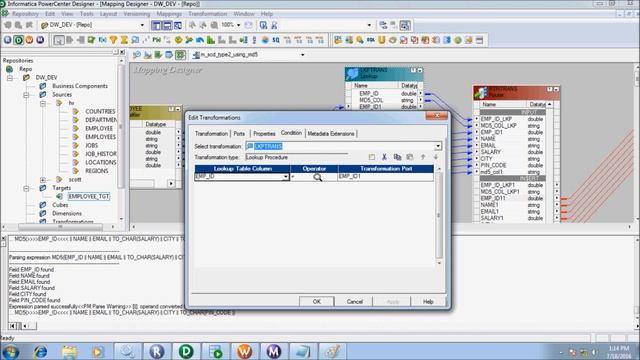Screen dimensions: 640x360
Task: Open the Mappings menu
Action: pyautogui.click(x=169, y=14)
